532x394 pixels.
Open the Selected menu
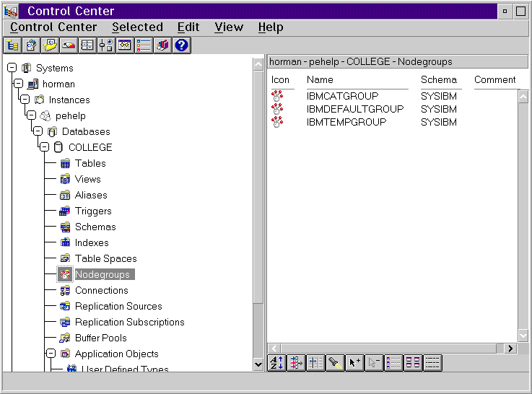point(137,27)
